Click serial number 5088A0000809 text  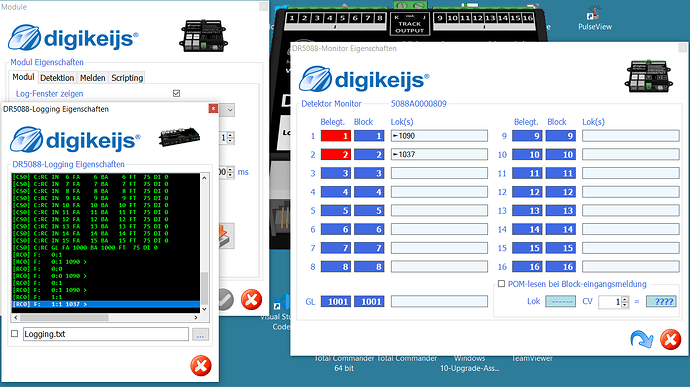tap(418, 104)
